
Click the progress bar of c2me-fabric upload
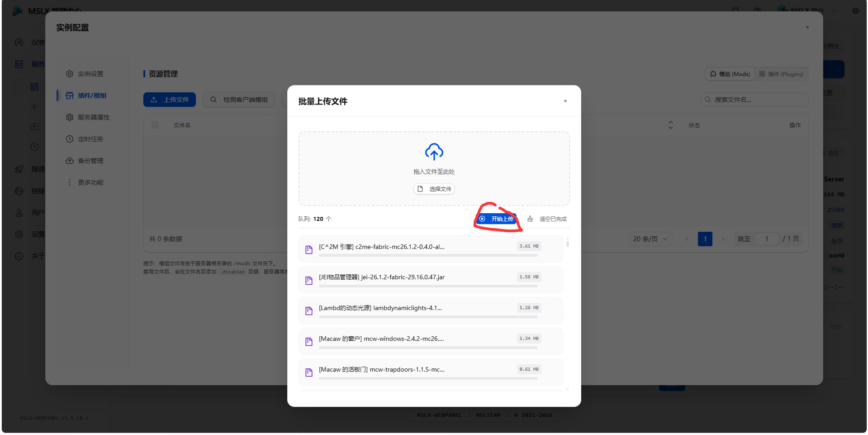click(x=428, y=256)
